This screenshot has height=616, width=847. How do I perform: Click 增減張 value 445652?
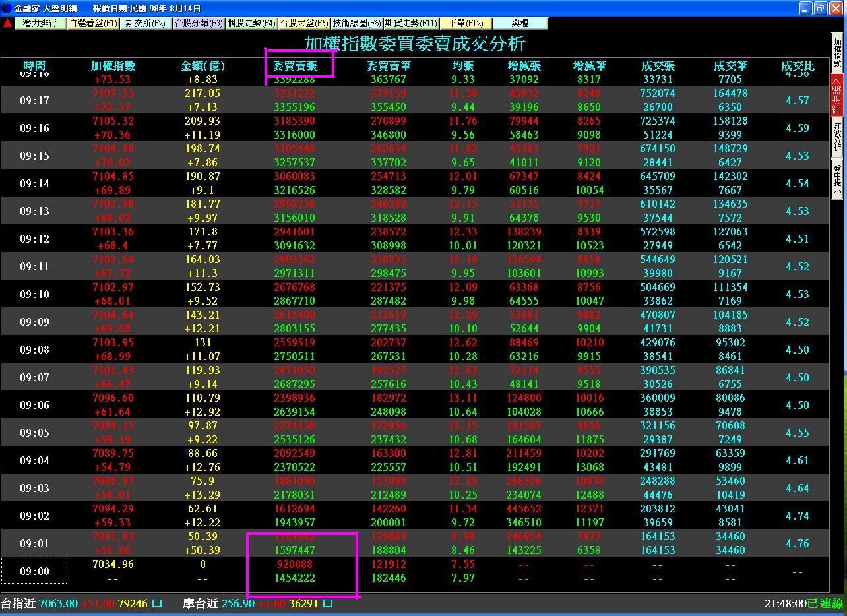click(x=524, y=509)
